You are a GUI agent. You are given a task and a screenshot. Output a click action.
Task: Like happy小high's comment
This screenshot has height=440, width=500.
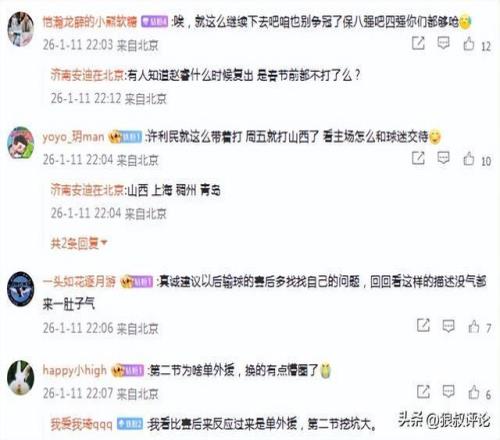[474, 392]
